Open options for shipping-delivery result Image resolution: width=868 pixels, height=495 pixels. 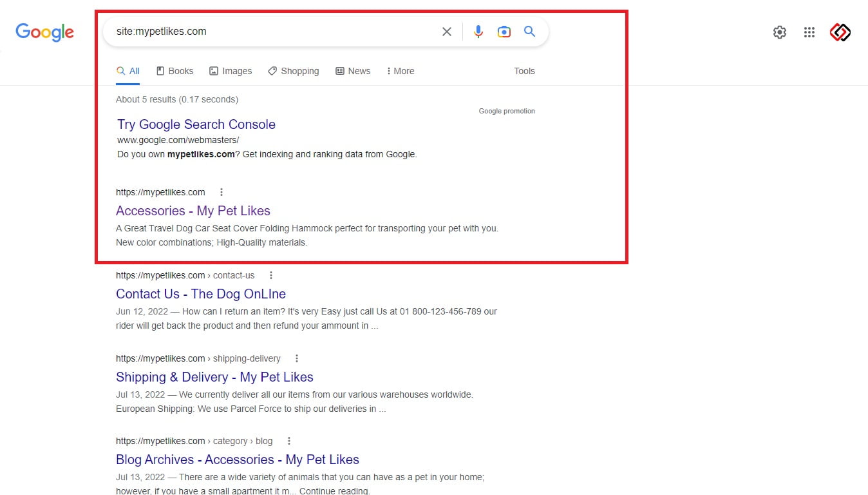tap(297, 358)
